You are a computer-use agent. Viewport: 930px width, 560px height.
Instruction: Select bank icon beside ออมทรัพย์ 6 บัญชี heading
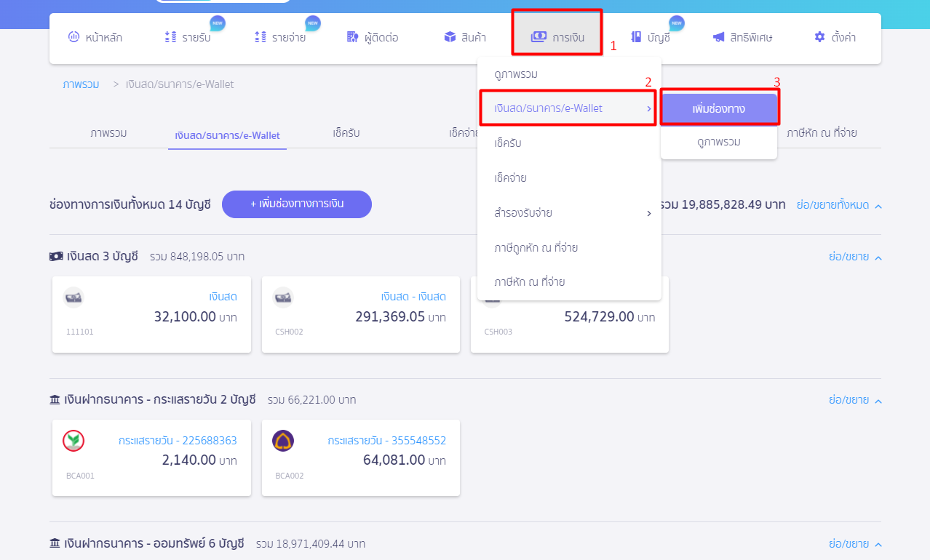click(x=55, y=543)
